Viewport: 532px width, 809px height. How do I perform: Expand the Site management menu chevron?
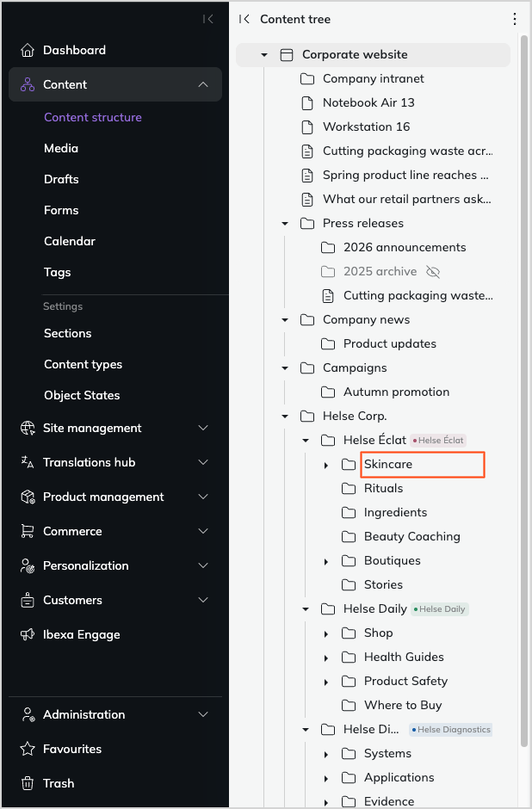pyautogui.click(x=203, y=428)
